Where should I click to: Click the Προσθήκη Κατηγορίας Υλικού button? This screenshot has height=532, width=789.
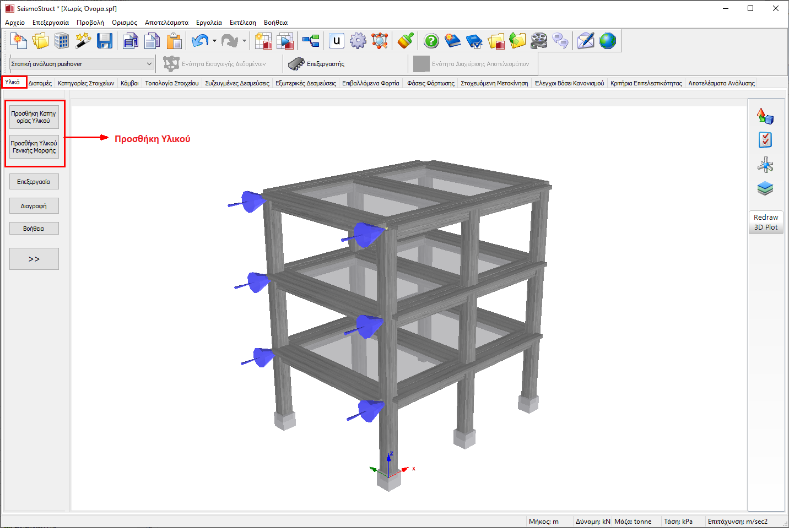tap(34, 117)
